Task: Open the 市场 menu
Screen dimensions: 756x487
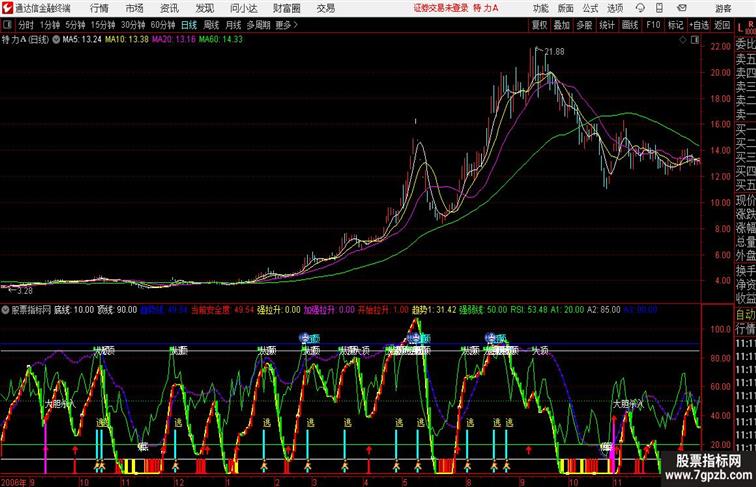Action: (135, 8)
